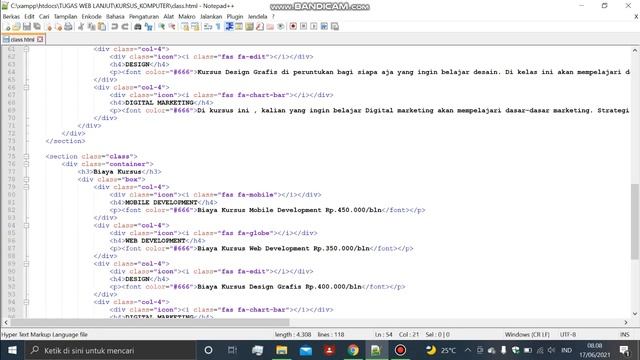The image size is (640, 360).
Task: Save the current file via the Save icon
Action: (27, 27)
